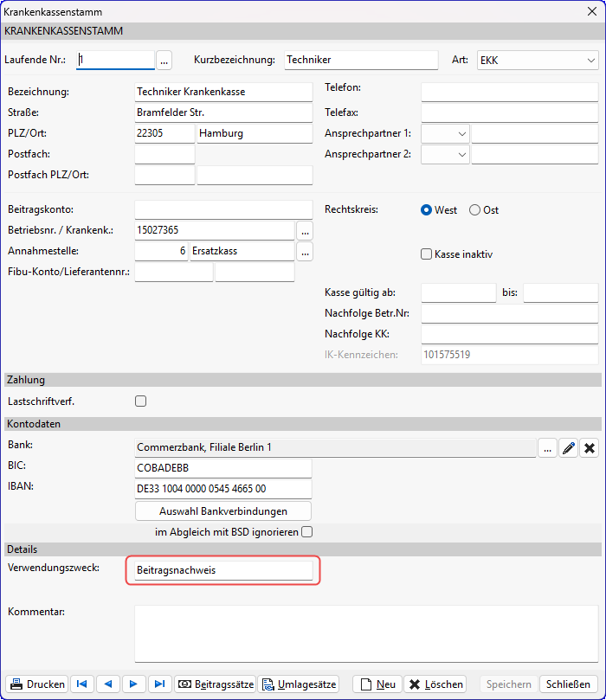Open Ansprechpartner 2 salutation dropdown
Viewport: 606px width, 700px height.
tap(445, 155)
